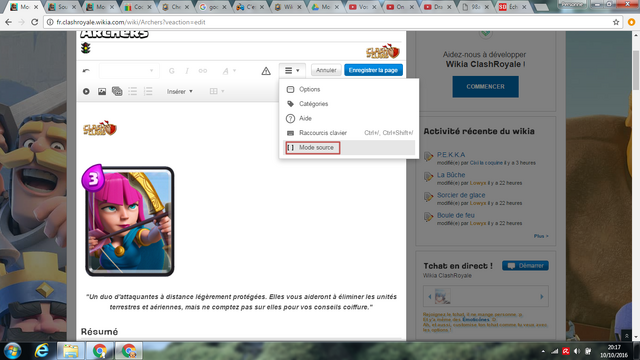640x360 pixels.
Task: Click the insert image icon
Action: coord(102,91)
